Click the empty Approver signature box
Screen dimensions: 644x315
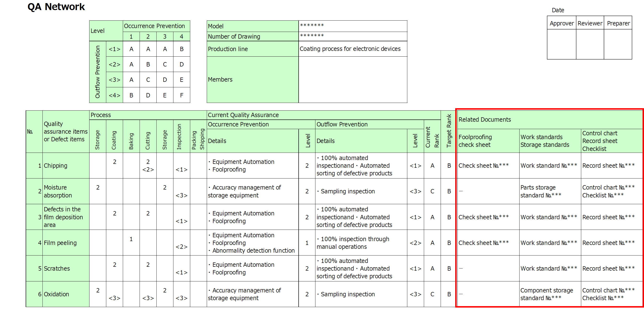pos(561,44)
